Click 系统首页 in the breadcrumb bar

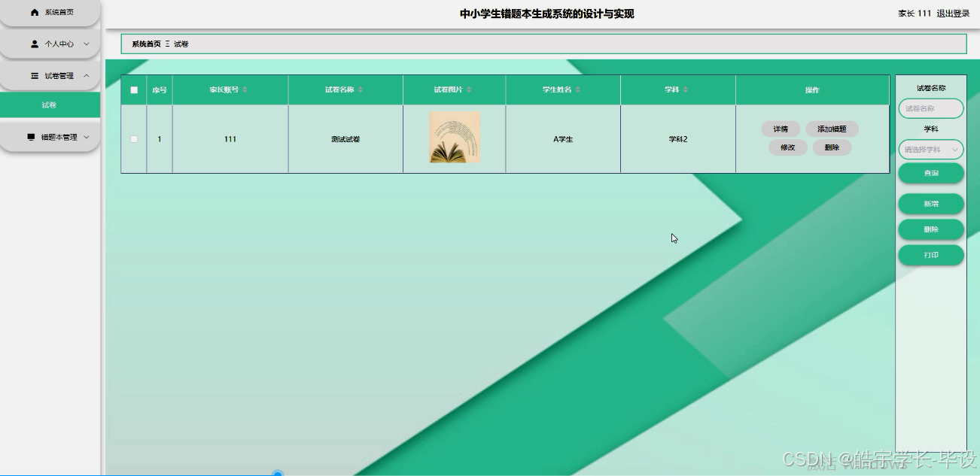pos(145,44)
